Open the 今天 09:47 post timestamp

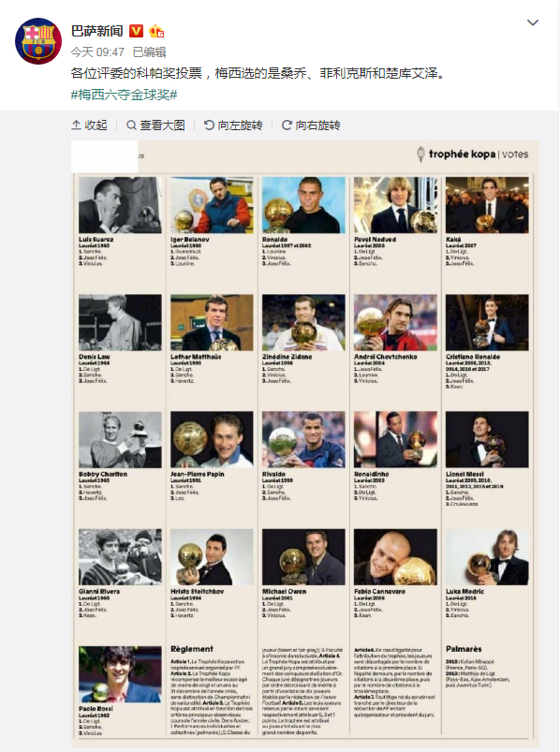click(x=97, y=52)
